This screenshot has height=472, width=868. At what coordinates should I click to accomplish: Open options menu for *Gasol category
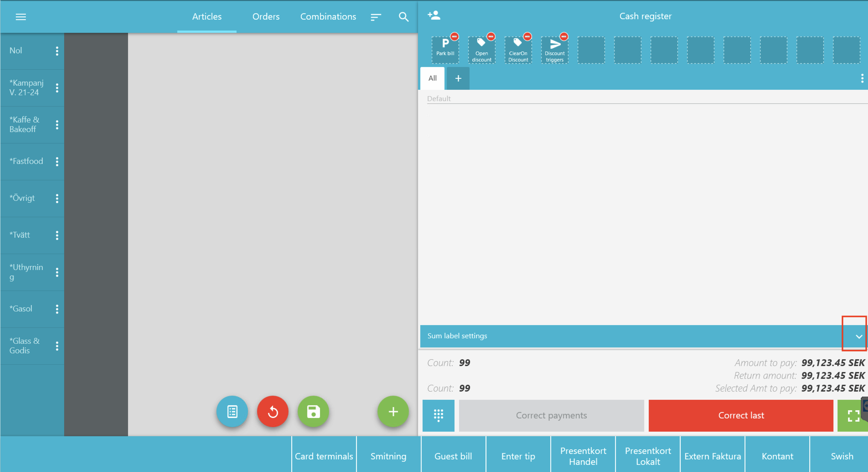[x=57, y=309]
